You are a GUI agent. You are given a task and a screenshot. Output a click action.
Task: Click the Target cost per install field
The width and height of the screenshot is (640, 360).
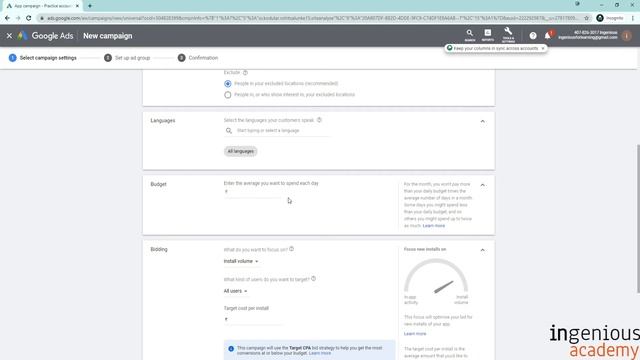pyautogui.click(x=253, y=319)
